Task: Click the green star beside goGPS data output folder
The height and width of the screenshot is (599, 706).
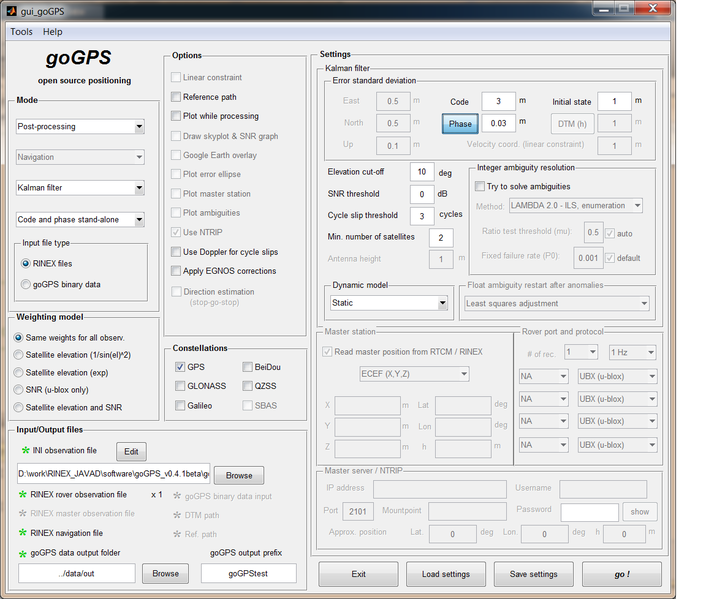Action: click(x=22, y=553)
